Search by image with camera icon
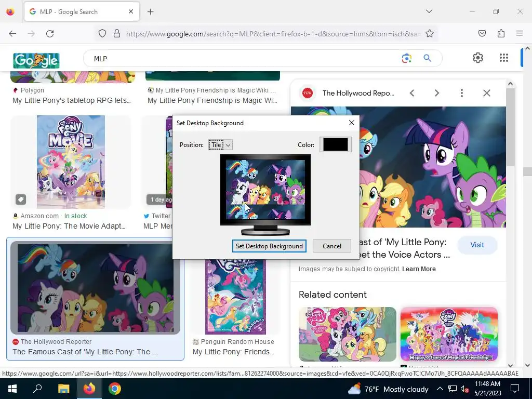The height and width of the screenshot is (399, 532). coord(406,58)
